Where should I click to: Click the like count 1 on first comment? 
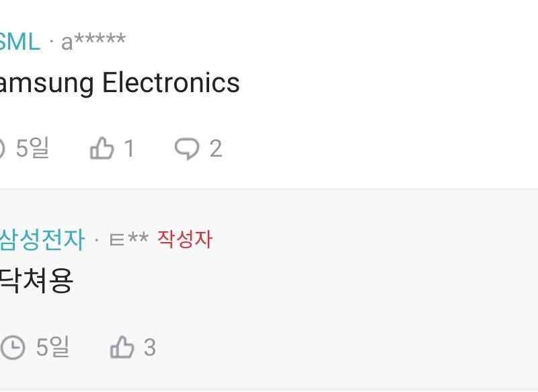[x=128, y=149]
